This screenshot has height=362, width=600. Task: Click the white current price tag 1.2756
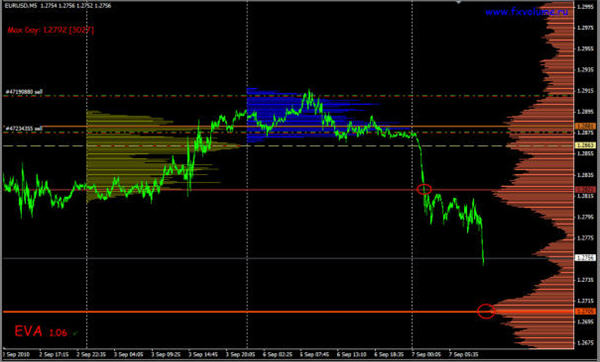(585, 258)
